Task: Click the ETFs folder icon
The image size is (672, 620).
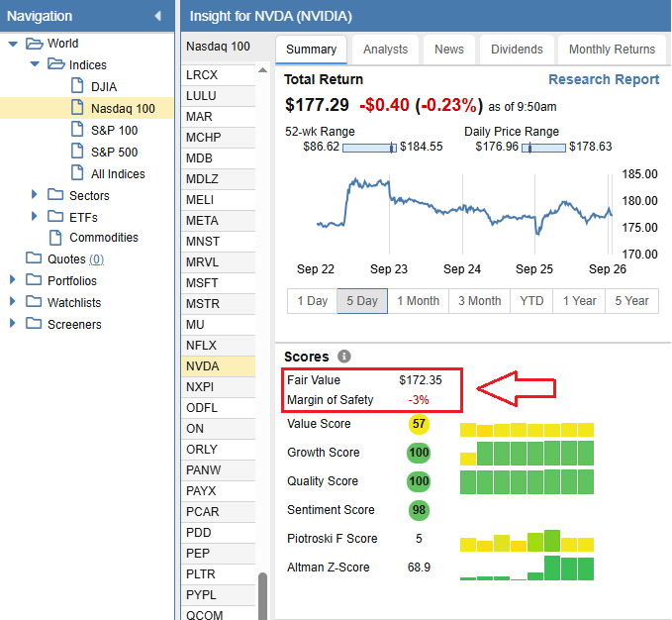Action: click(55, 216)
